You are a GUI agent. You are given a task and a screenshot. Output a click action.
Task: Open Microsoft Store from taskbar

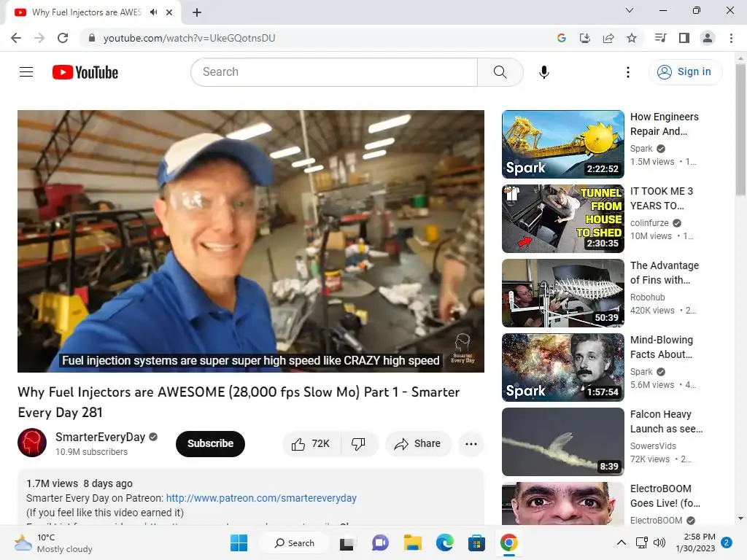point(476,542)
